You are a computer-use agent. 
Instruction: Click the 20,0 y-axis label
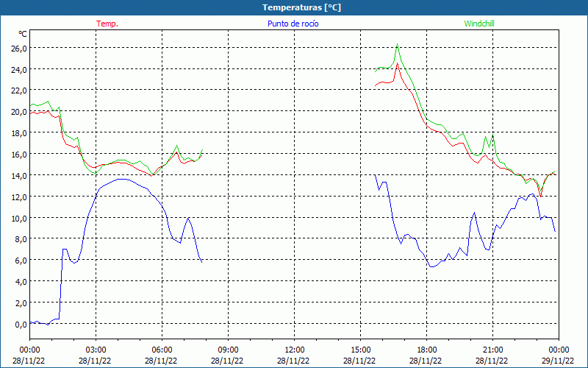(20, 112)
